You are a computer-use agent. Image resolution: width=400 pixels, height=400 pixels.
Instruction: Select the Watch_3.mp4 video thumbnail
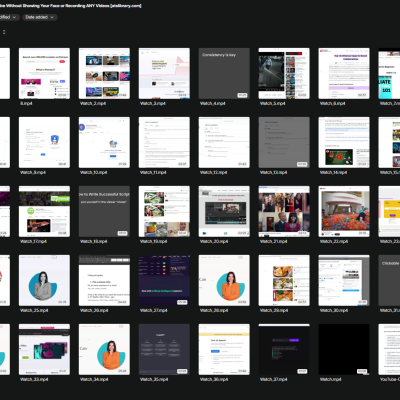point(164,73)
